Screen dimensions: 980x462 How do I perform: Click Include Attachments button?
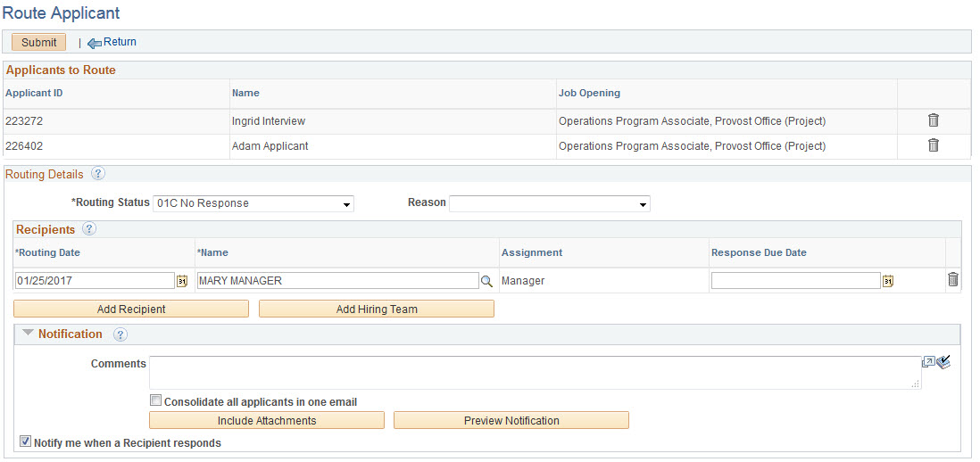coord(267,420)
